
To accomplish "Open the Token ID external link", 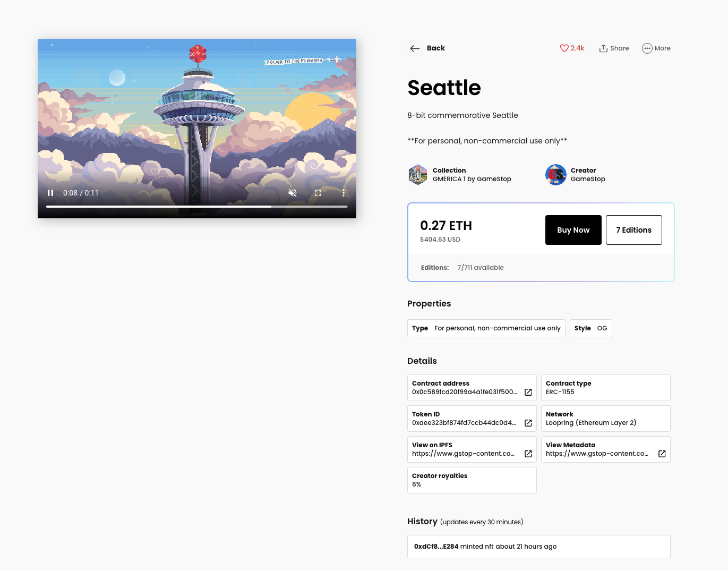I will 528,423.
